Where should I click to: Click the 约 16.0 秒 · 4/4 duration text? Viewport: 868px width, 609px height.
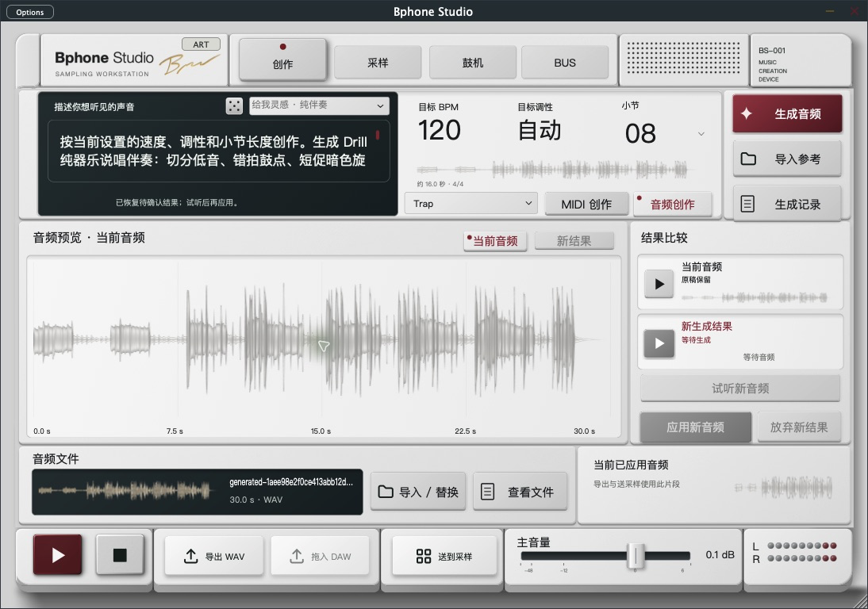coord(440,184)
